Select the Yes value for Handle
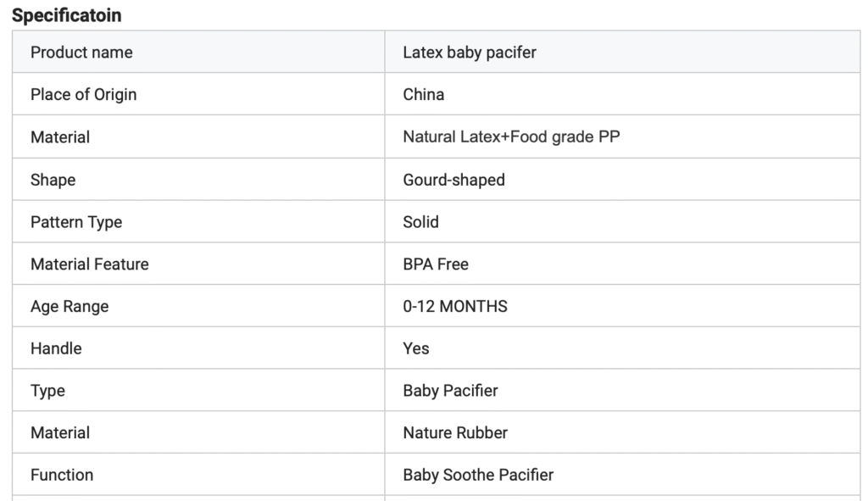 point(416,348)
